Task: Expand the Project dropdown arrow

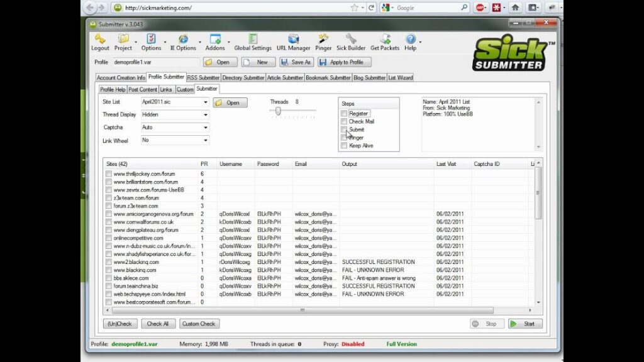Action: click(136, 42)
